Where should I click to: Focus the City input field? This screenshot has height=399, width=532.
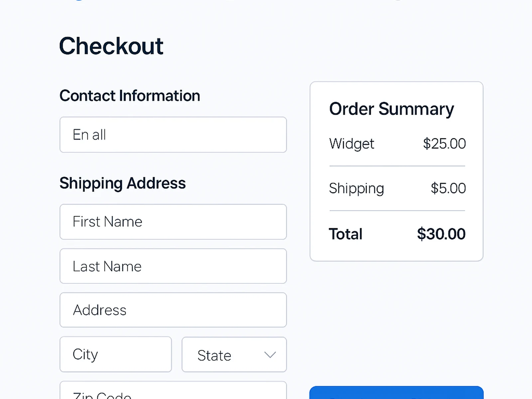pos(115,354)
